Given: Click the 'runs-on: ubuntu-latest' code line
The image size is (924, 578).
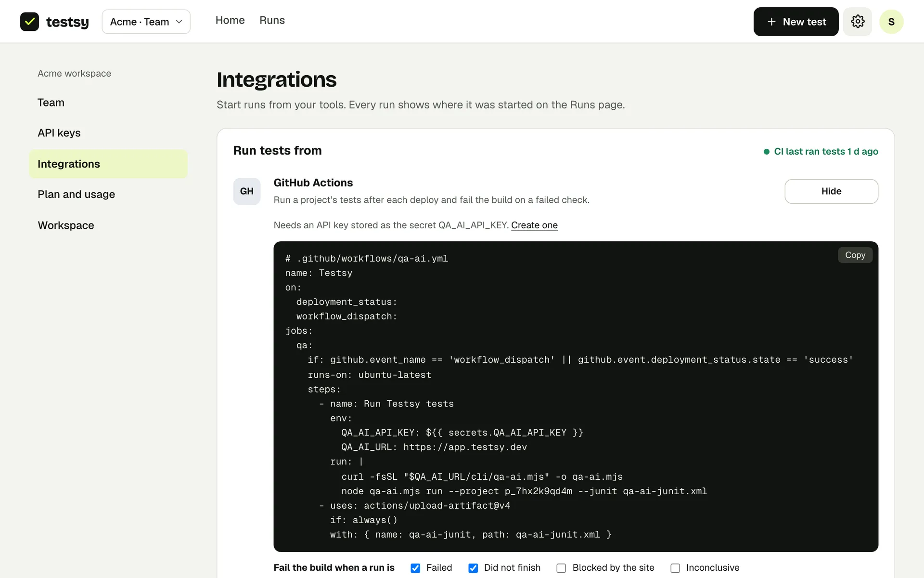Looking at the screenshot, I should click(370, 375).
